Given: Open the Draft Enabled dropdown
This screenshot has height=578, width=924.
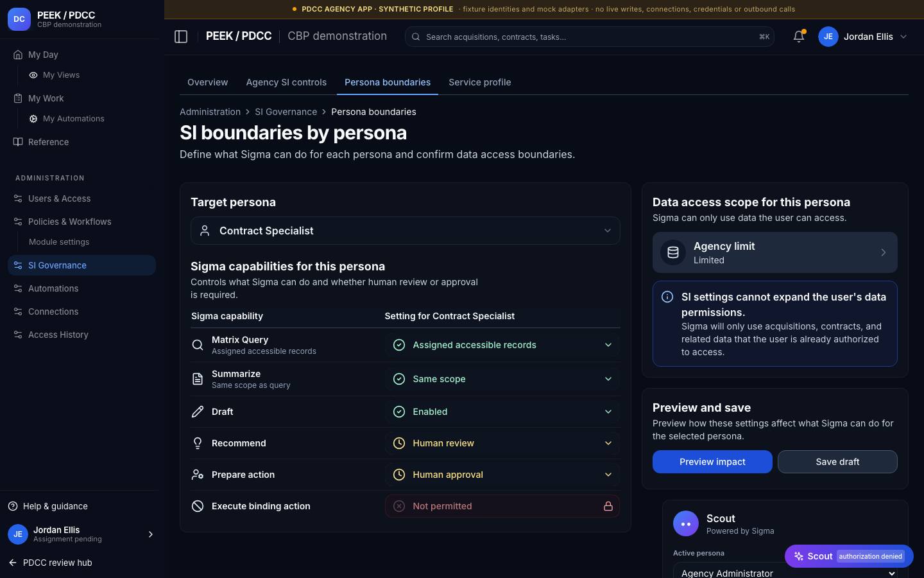Looking at the screenshot, I should point(502,412).
